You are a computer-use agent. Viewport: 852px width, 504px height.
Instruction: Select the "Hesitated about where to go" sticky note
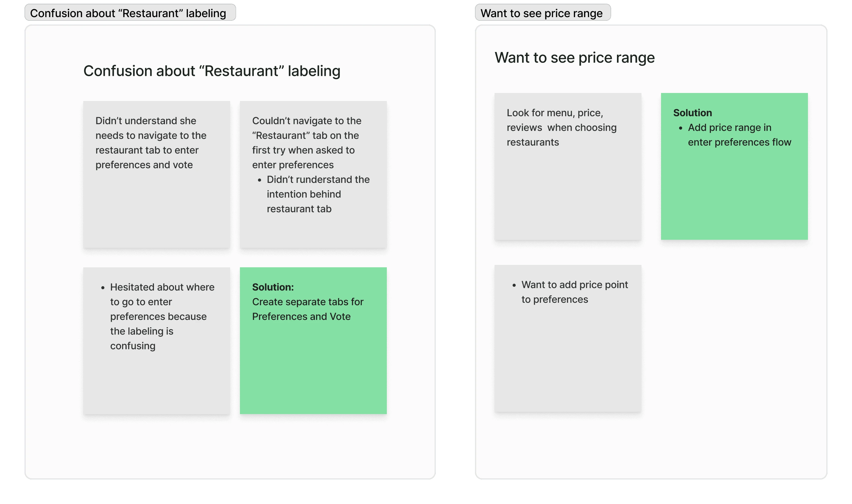coord(156,380)
